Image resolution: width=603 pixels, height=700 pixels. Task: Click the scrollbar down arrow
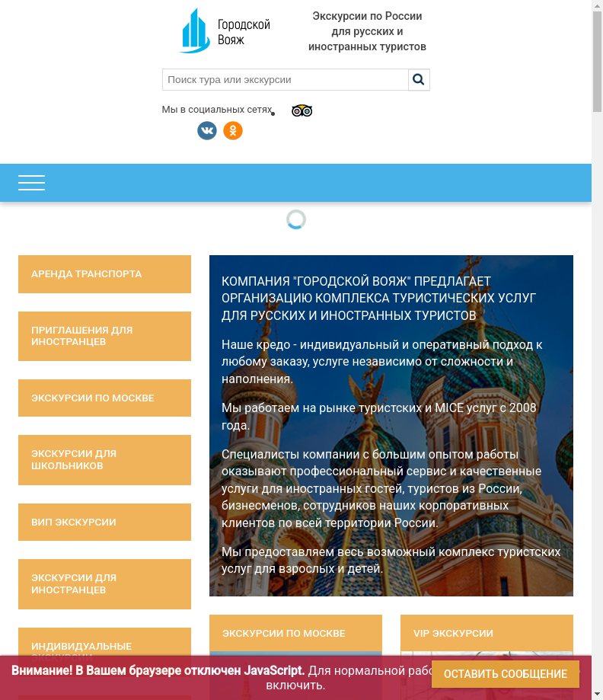click(597, 695)
